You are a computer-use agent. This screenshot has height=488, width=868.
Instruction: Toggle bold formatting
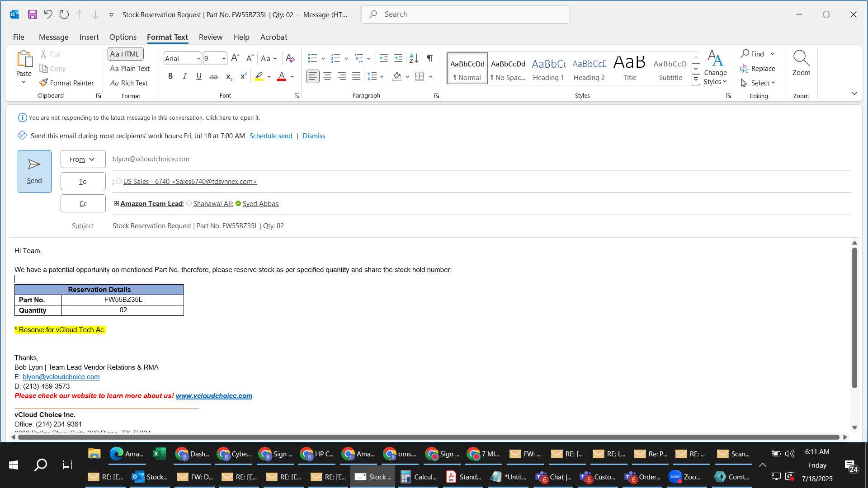tap(170, 76)
